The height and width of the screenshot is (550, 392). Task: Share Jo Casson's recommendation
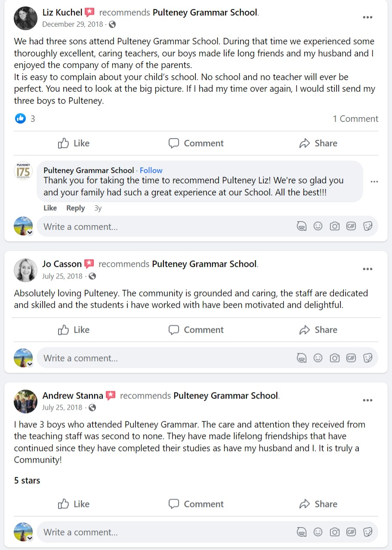[x=318, y=330]
